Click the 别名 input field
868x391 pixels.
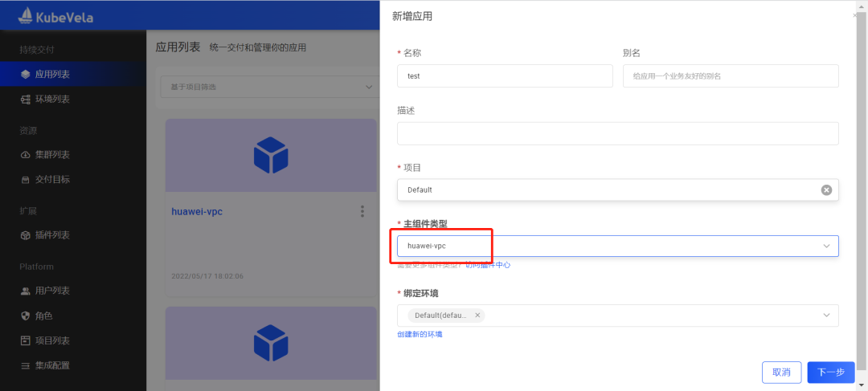click(x=731, y=75)
